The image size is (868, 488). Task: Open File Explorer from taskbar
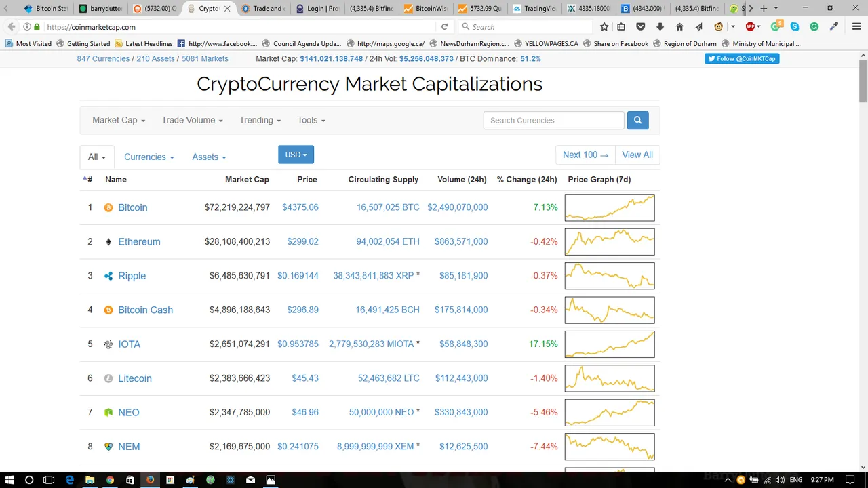coord(90,480)
